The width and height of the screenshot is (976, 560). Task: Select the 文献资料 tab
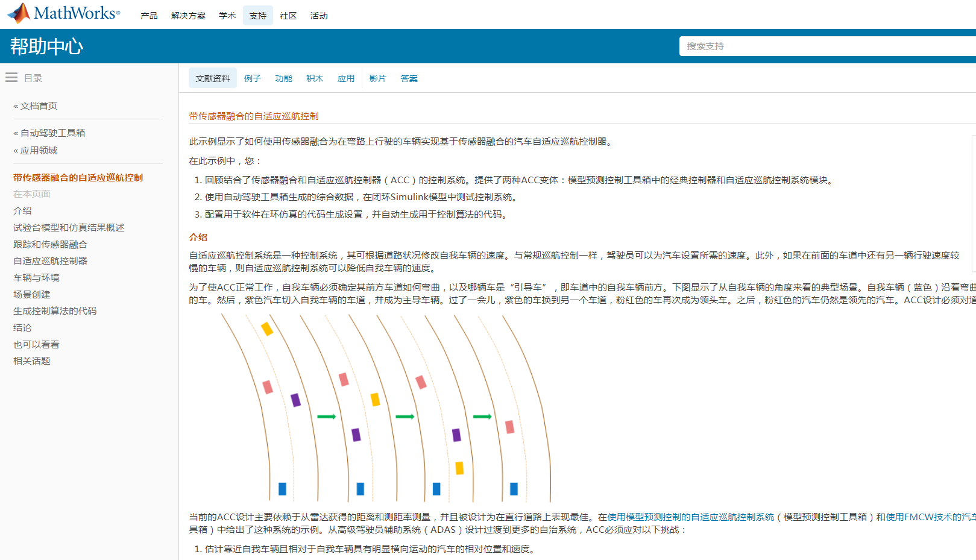point(213,78)
